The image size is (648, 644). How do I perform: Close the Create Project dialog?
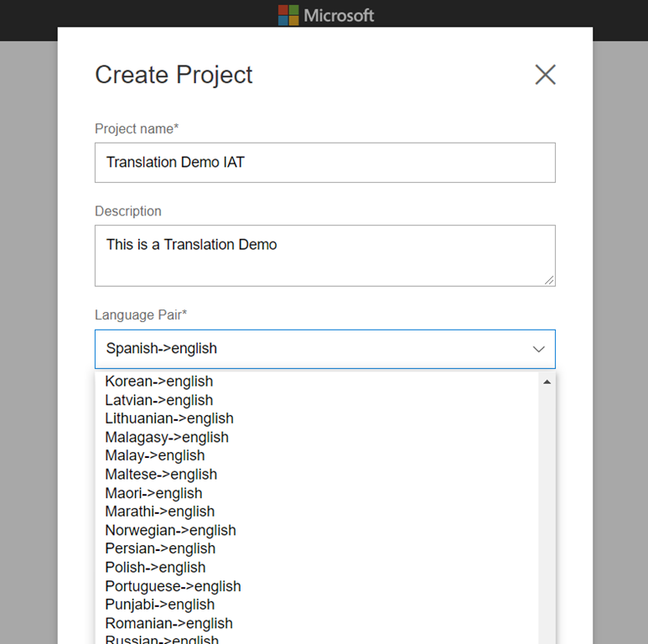pyautogui.click(x=545, y=75)
